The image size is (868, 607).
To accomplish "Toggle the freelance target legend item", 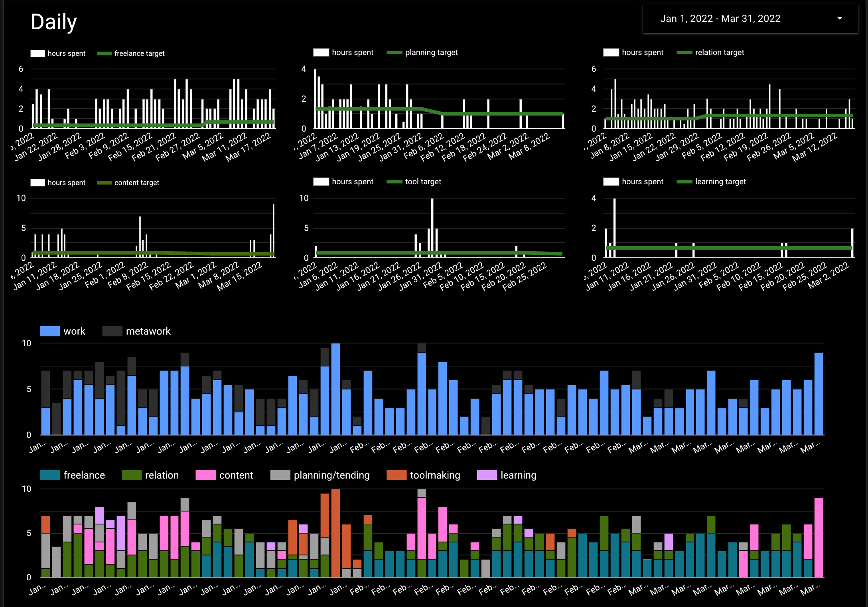I will pos(139,53).
